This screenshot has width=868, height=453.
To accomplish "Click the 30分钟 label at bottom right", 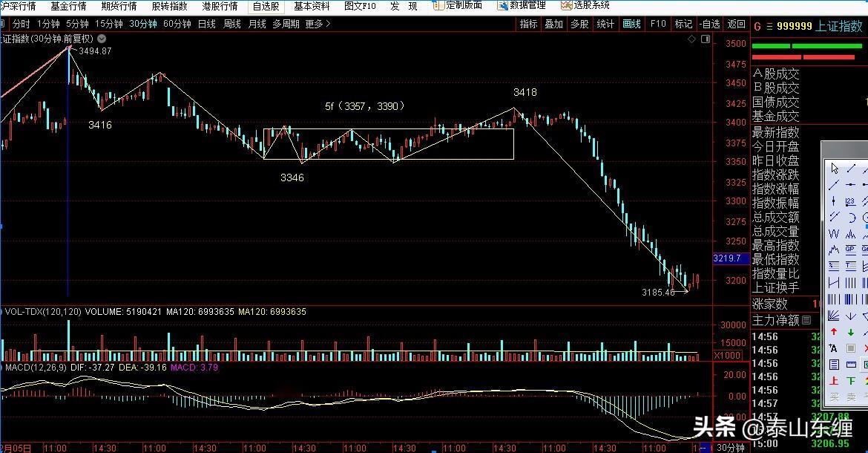I will coord(731,448).
